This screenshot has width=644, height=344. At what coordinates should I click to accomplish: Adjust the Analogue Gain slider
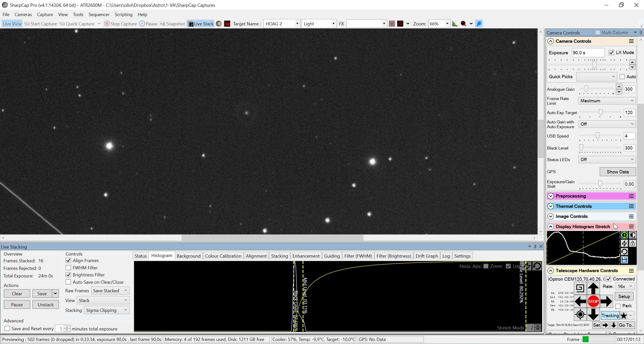pyautogui.click(x=586, y=89)
